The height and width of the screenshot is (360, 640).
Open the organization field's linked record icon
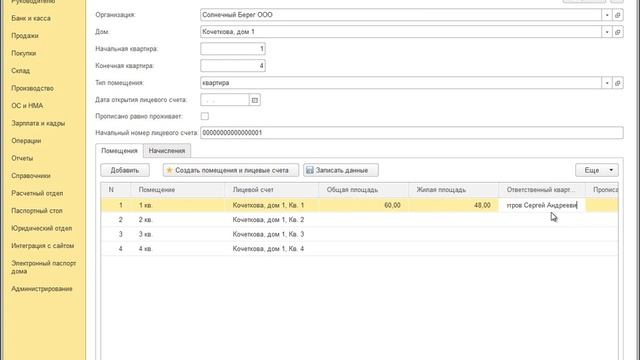pos(618,15)
